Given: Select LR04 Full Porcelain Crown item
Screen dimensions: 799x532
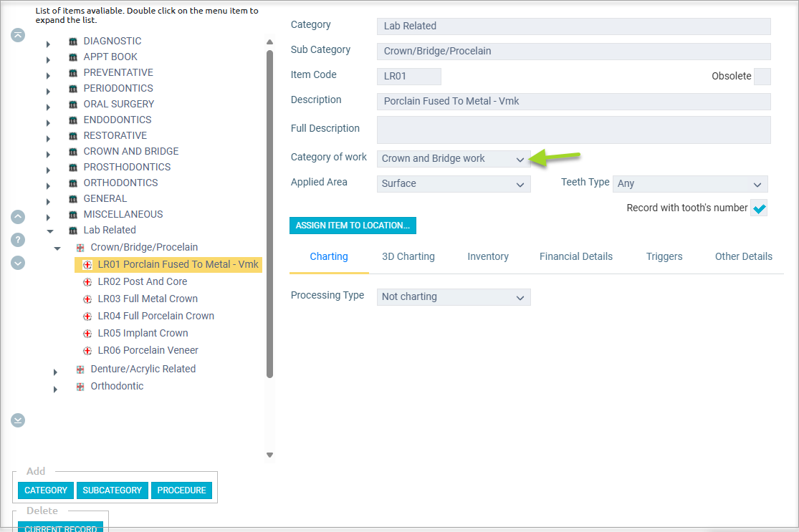Looking at the screenshot, I should coord(156,316).
